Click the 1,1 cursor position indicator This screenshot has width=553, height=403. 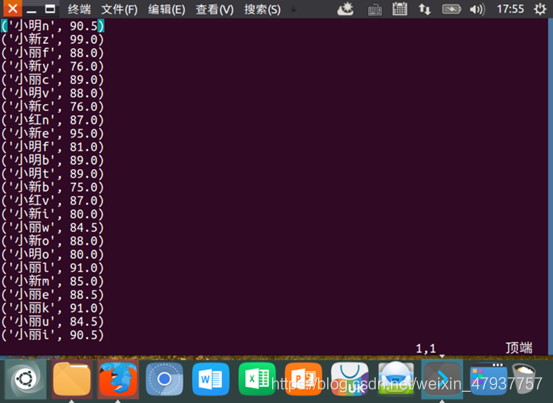pos(426,348)
